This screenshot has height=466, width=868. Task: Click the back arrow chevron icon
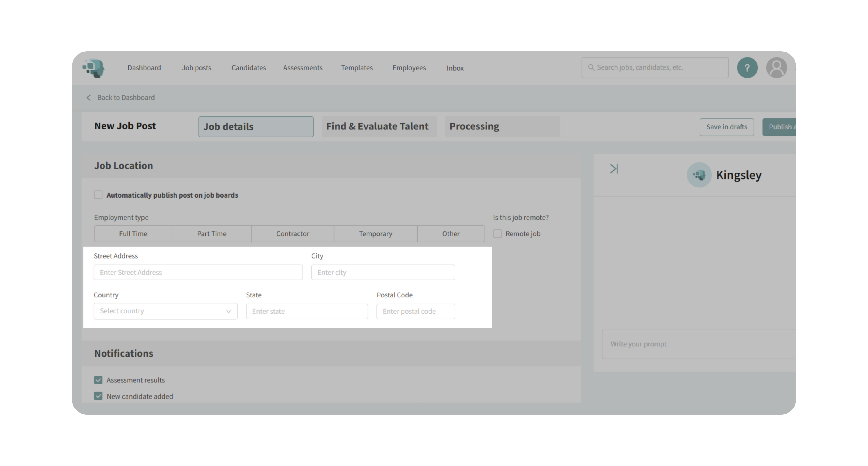click(88, 98)
